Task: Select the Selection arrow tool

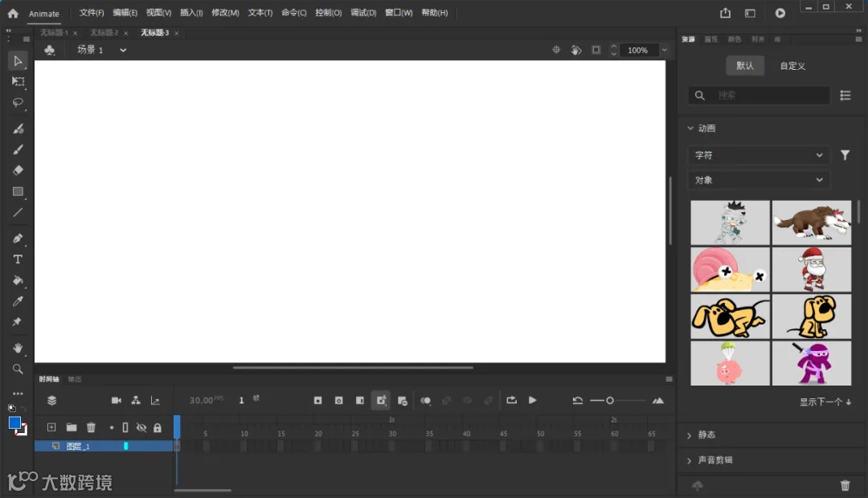Action: [x=18, y=61]
